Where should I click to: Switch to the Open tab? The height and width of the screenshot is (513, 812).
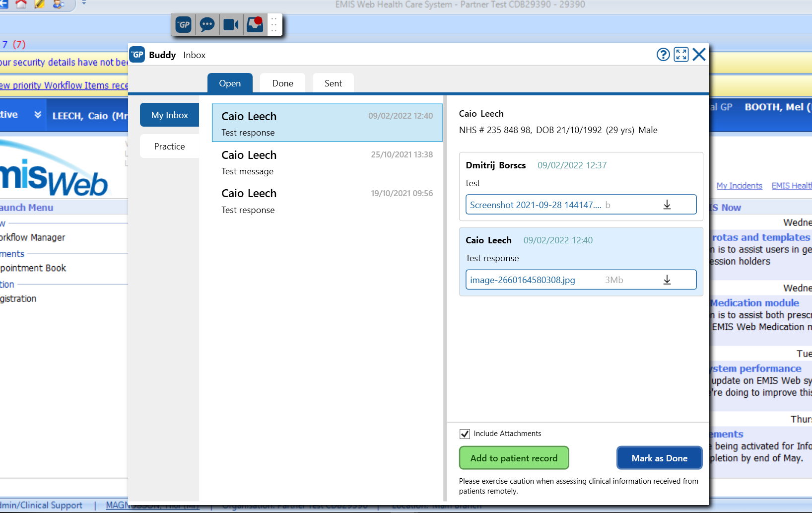point(230,83)
